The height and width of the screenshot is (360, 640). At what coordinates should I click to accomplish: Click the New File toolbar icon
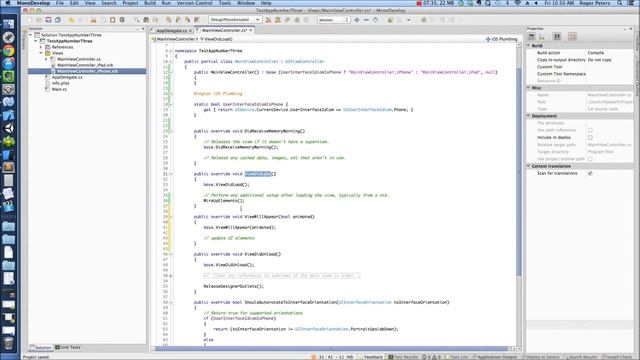point(29,20)
